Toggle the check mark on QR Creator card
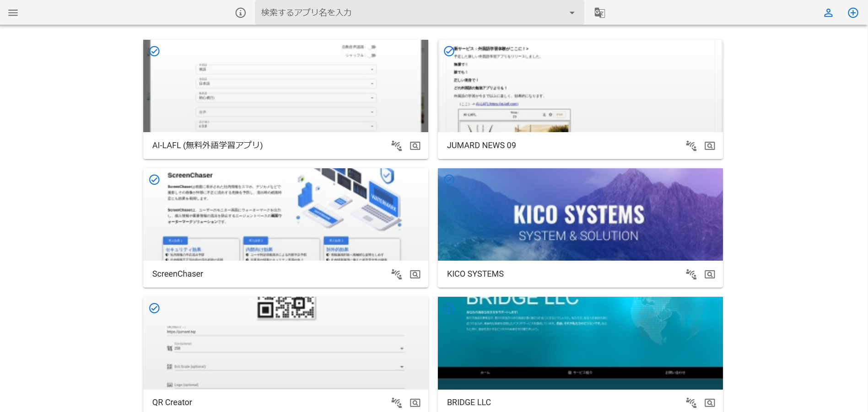The image size is (868, 412). 155,308
